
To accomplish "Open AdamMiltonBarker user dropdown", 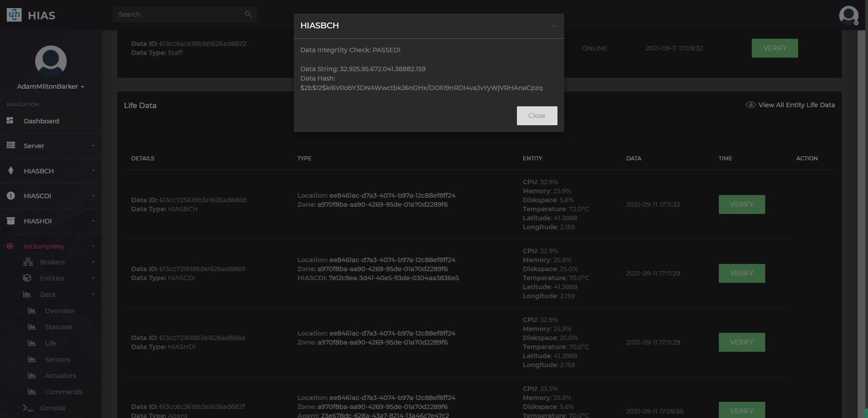I will [50, 86].
